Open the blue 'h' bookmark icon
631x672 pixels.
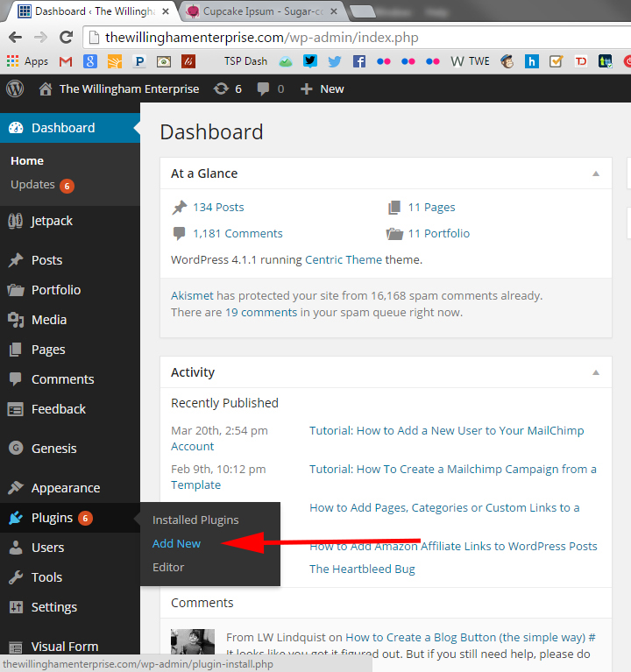click(532, 61)
